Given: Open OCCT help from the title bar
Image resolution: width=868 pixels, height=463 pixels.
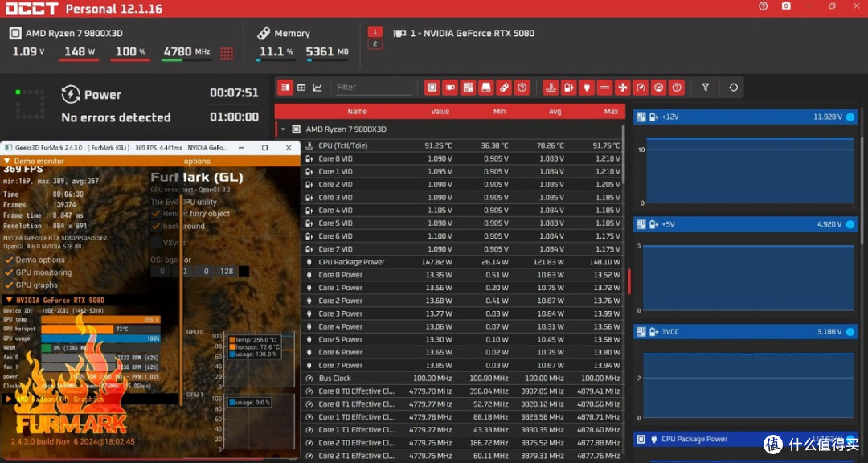Looking at the screenshot, I should coord(764,6).
